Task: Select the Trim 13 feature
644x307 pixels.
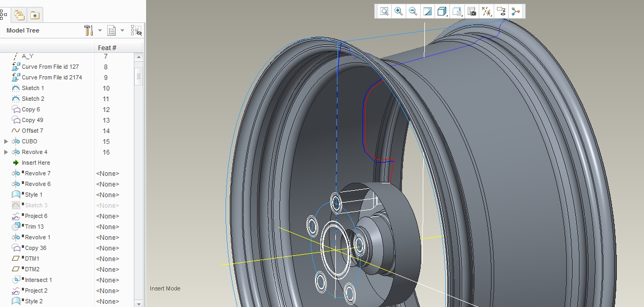Action: [34, 227]
